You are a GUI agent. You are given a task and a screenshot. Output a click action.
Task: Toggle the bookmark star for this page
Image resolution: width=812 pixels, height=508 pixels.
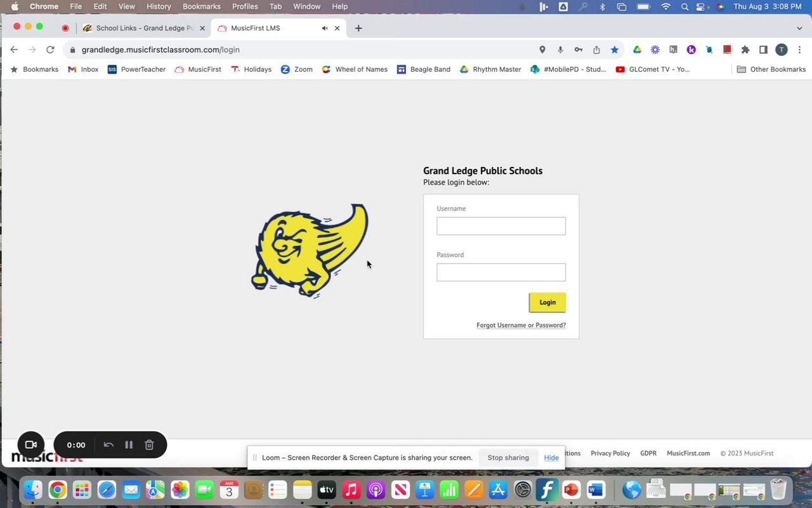(x=614, y=50)
